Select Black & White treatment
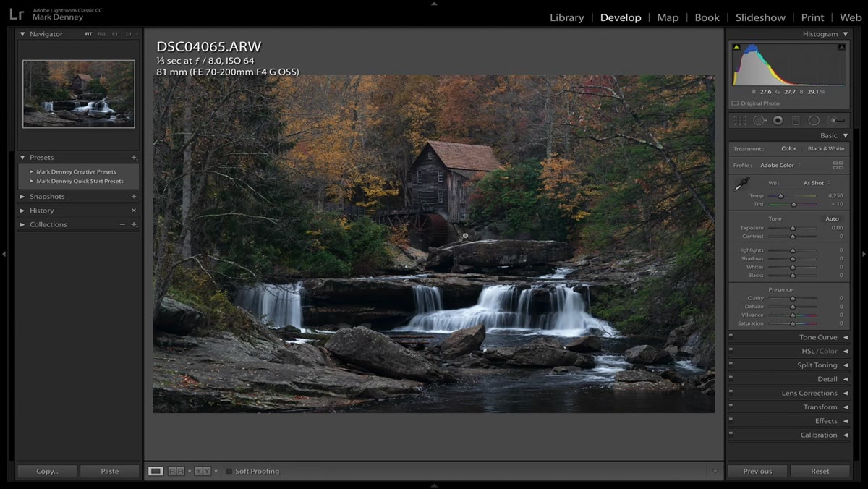 (825, 148)
